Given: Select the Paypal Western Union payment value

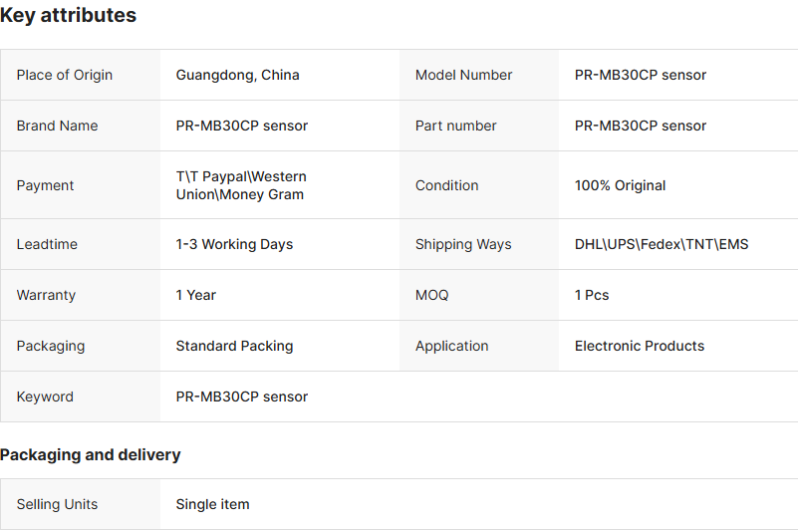Looking at the screenshot, I should tap(241, 185).
